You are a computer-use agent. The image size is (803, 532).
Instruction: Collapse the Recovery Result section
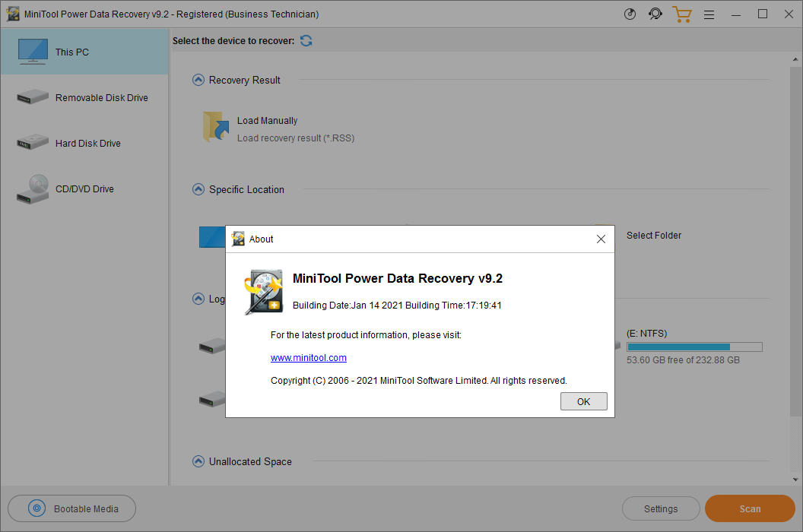198,80
